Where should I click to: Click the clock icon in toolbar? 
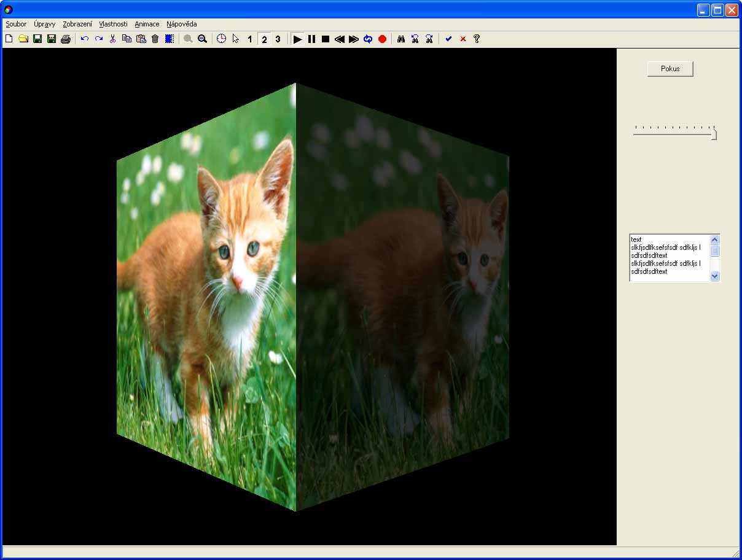click(x=221, y=39)
